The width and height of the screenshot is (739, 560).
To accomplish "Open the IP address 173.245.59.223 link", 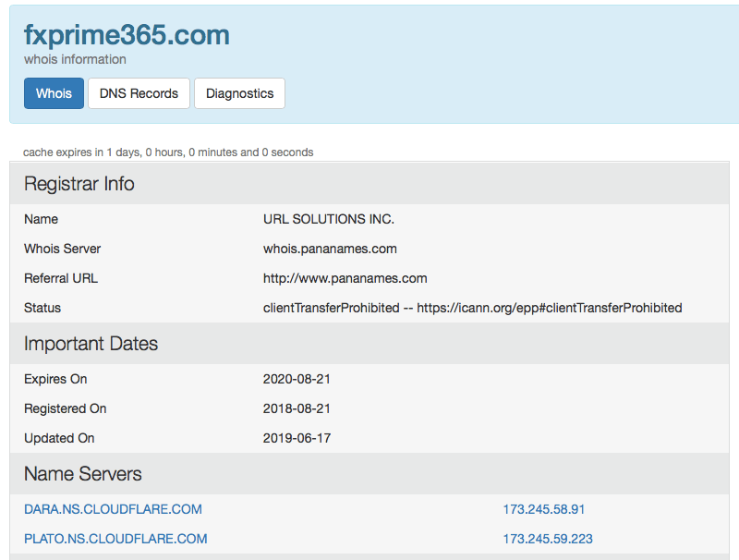I will (x=548, y=539).
